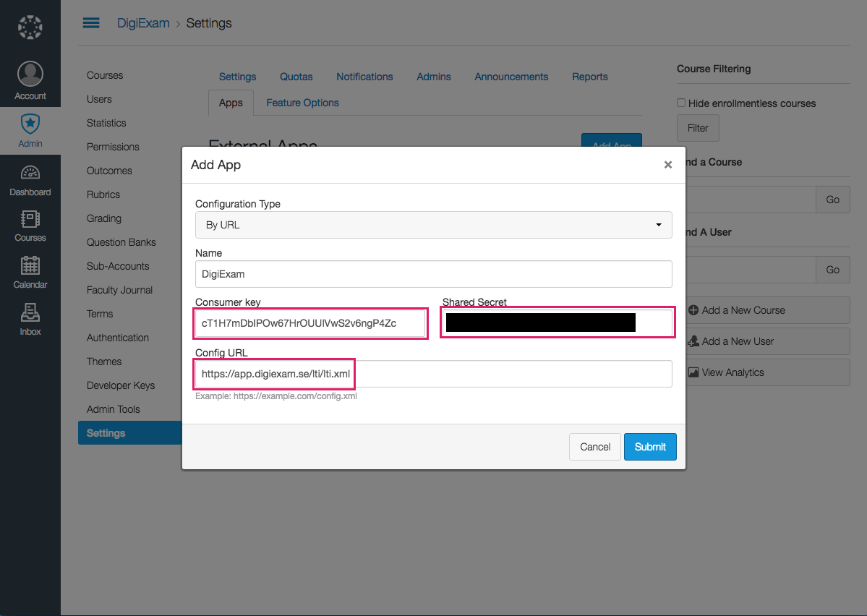Open Themes in the admin menu
The width and height of the screenshot is (867, 616).
coord(104,362)
